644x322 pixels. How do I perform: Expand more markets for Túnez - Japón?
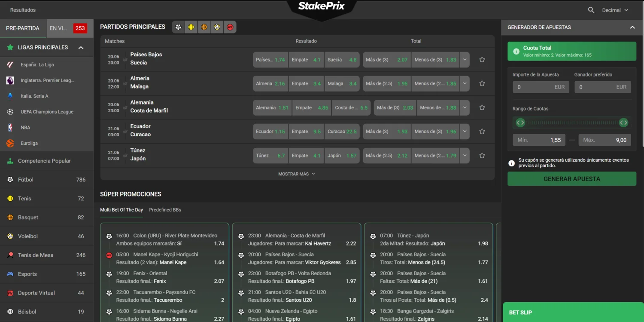point(465,156)
